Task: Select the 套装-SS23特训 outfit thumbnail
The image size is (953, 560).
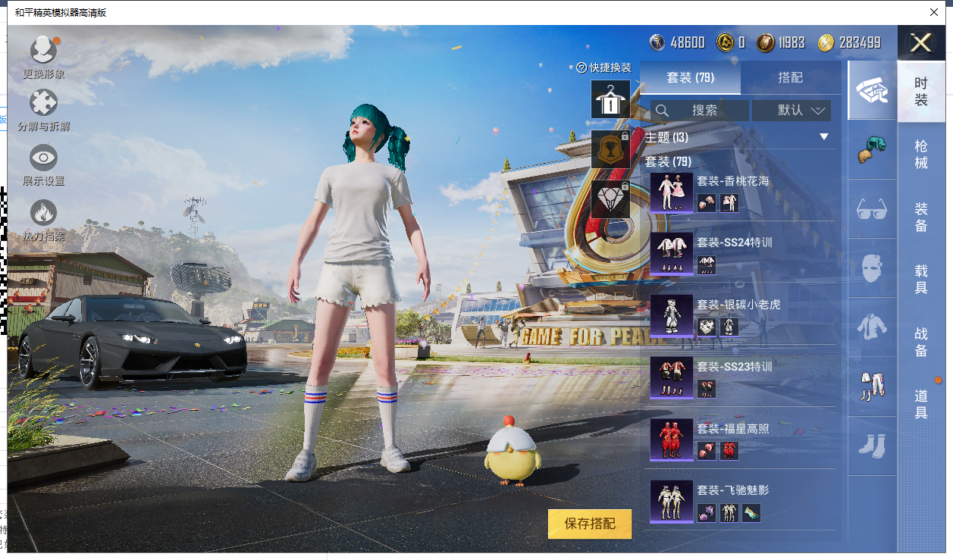Action: [x=672, y=378]
